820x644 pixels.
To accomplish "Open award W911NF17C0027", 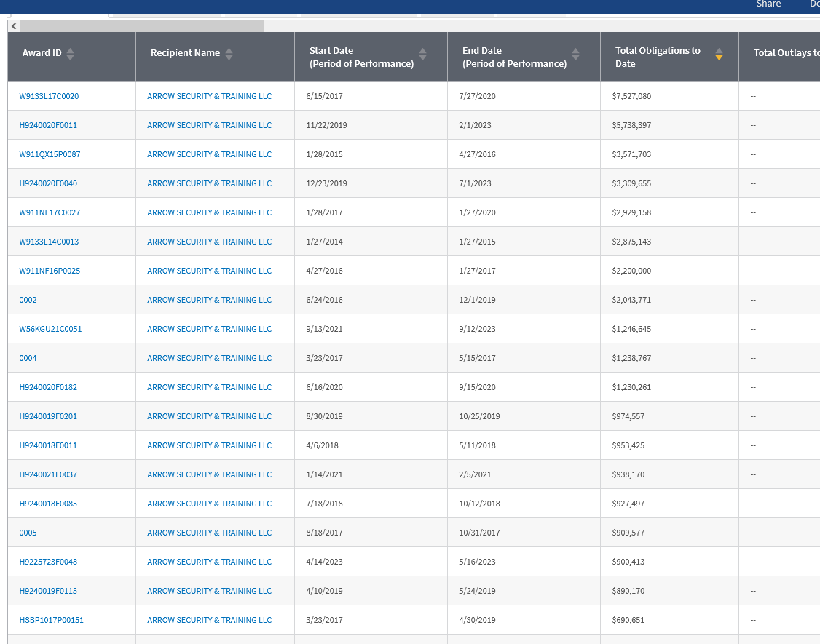I will pos(50,212).
